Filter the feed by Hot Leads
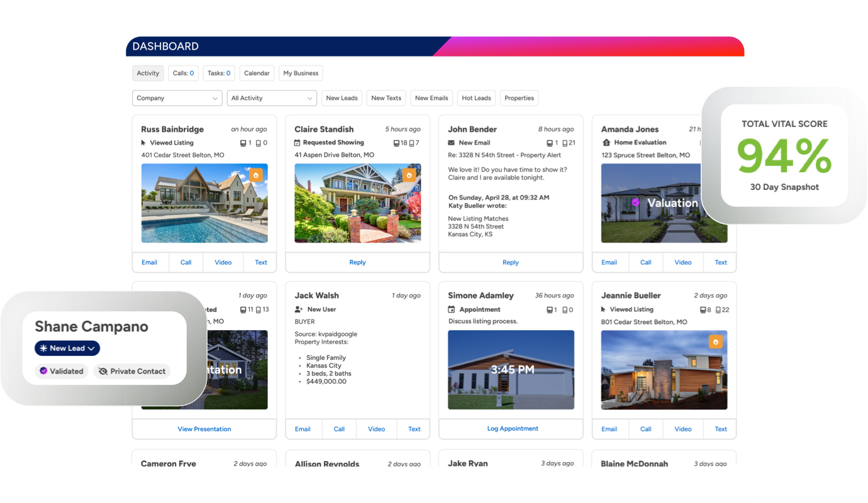The height and width of the screenshot is (503, 868). pos(476,98)
